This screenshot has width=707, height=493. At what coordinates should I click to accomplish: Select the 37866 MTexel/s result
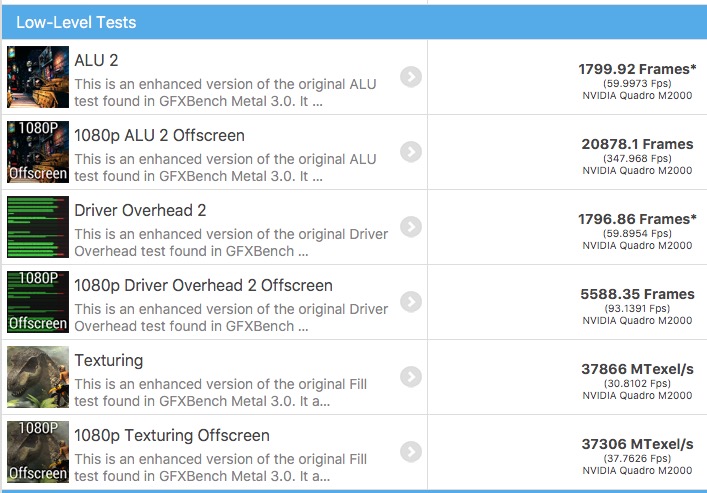(637, 369)
